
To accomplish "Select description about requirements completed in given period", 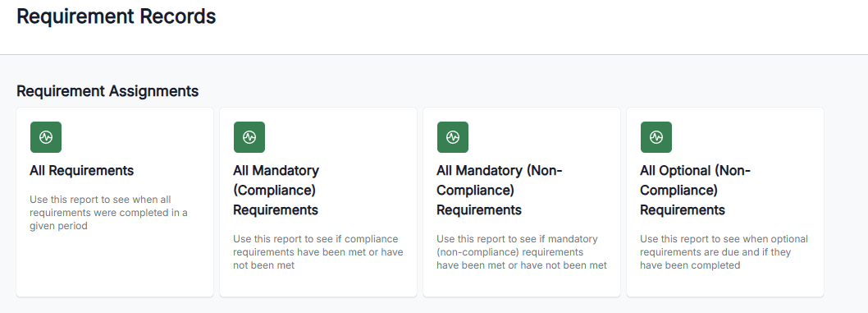I will (108, 213).
